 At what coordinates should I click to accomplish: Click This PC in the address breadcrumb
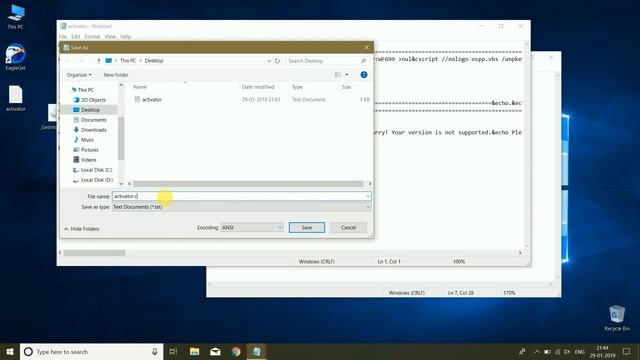[128, 61]
